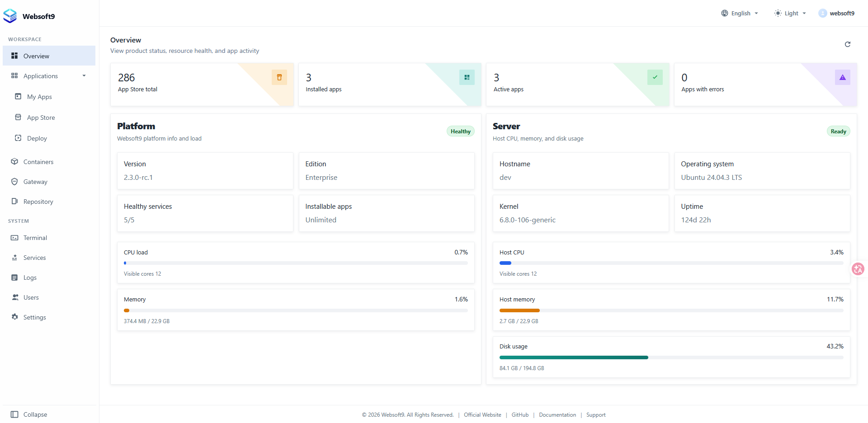The width and height of the screenshot is (868, 423).
Task: Open the websoft9 user account menu
Action: pyautogui.click(x=836, y=13)
